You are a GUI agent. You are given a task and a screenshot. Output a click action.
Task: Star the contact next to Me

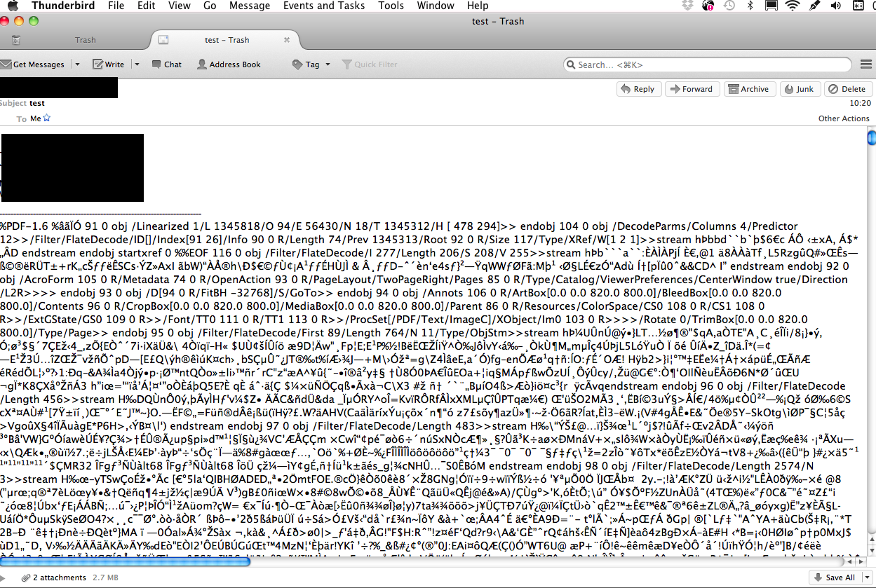click(47, 118)
